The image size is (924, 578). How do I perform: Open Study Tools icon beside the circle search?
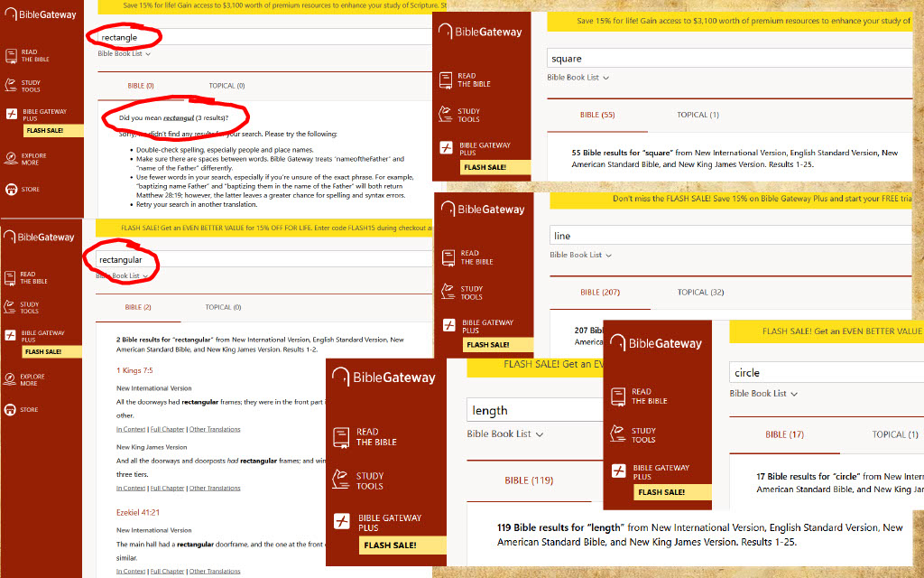618,434
